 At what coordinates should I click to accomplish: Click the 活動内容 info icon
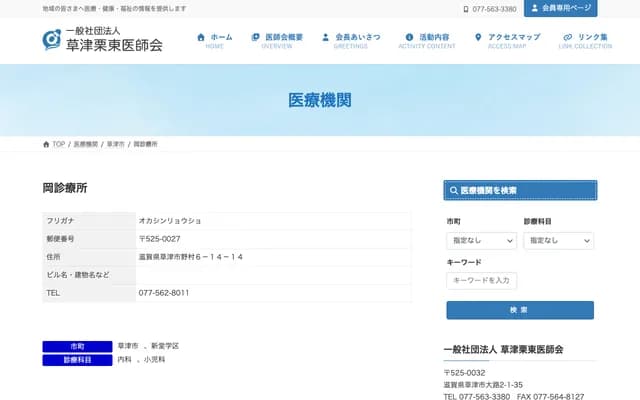click(409, 37)
